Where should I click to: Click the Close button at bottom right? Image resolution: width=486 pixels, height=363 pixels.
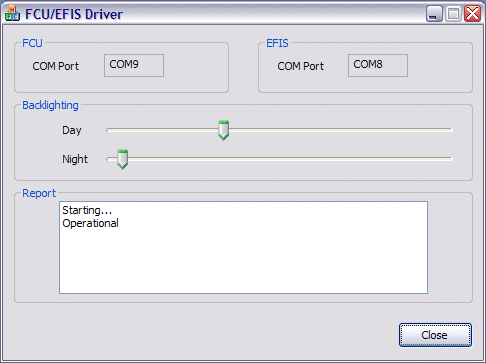tap(435, 335)
